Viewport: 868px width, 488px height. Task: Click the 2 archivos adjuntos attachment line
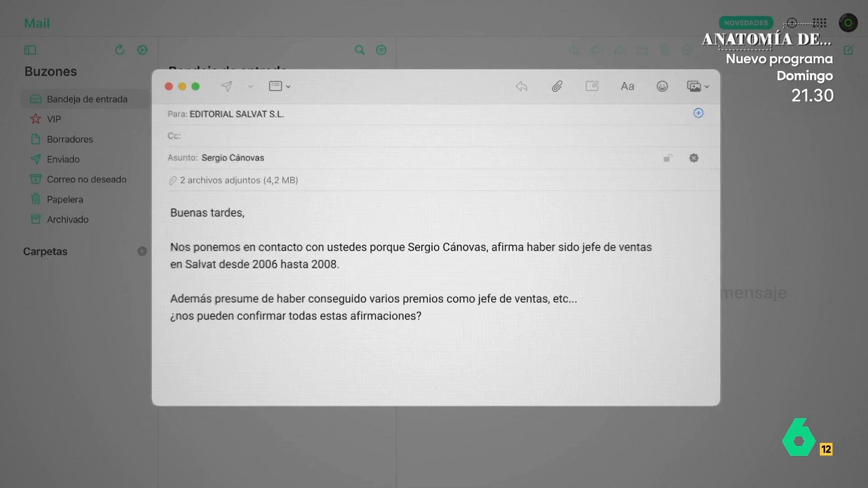click(233, 180)
